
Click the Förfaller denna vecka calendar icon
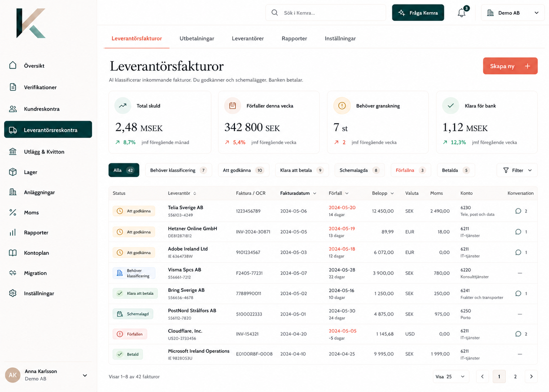pyautogui.click(x=232, y=106)
